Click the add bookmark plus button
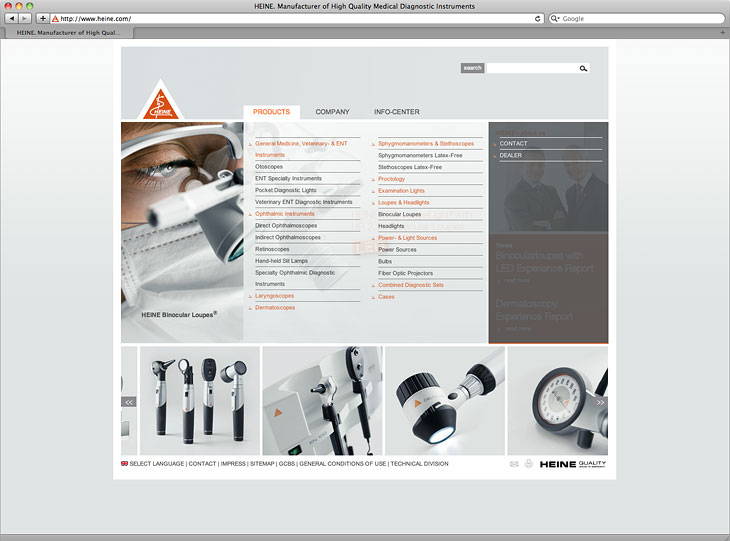 [x=43, y=19]
